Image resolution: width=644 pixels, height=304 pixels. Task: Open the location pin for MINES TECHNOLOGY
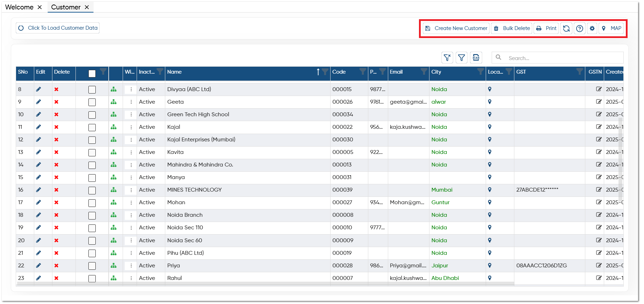(x=490, y=190)
